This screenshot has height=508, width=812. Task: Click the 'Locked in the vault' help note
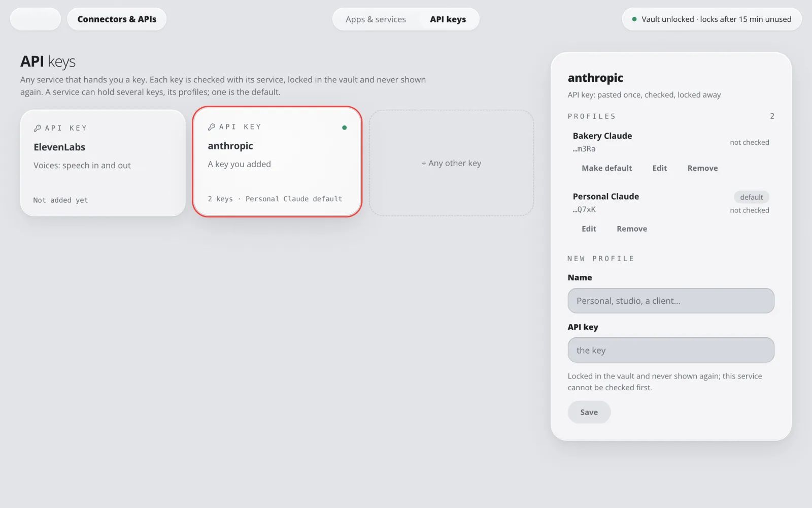coord(665,382)
